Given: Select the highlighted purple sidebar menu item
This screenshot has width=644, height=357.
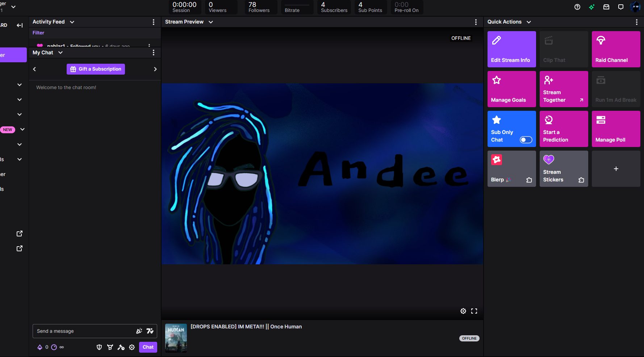Looking at the screenshot, I should 13,55.
